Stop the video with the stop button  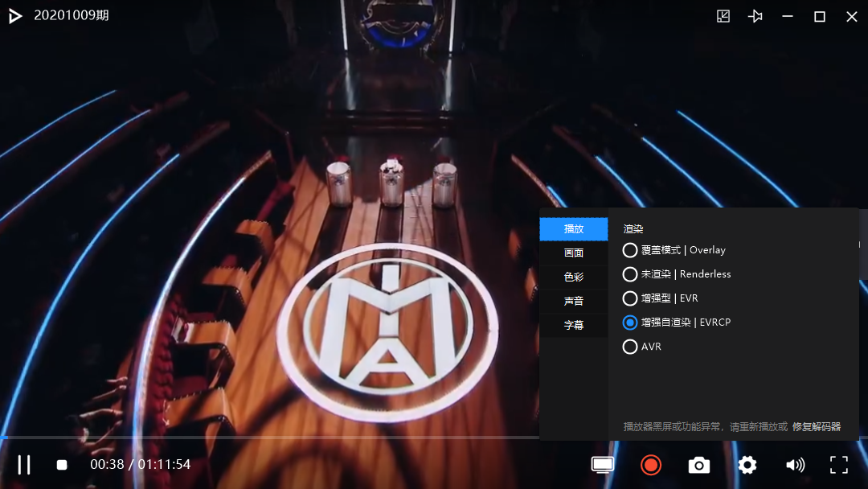62,465
